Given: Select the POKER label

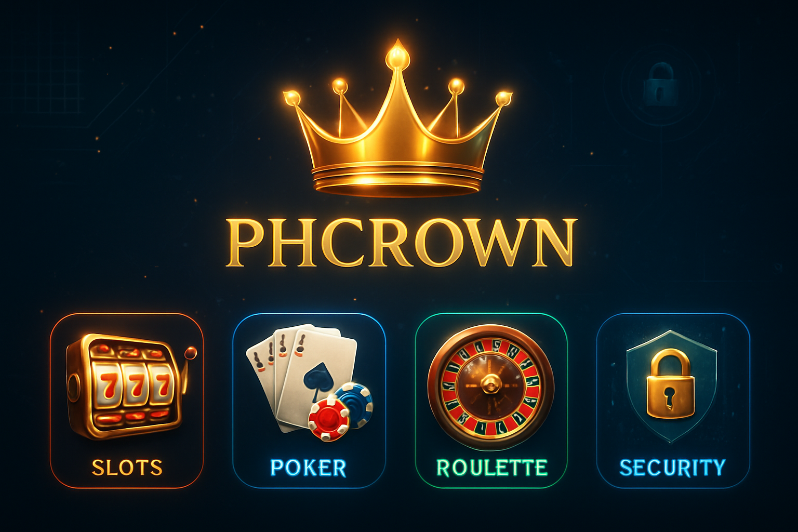Looking at the screenshot, I should coord(309,468).
